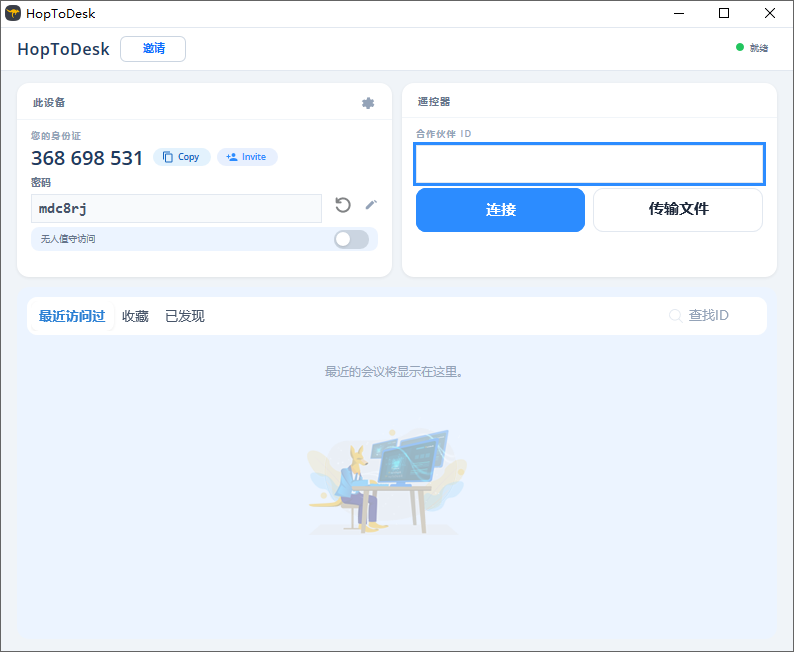Open the 收藏 tab
Screen dimensions: 794x652
pyautogui.click(x=135, y=316)
